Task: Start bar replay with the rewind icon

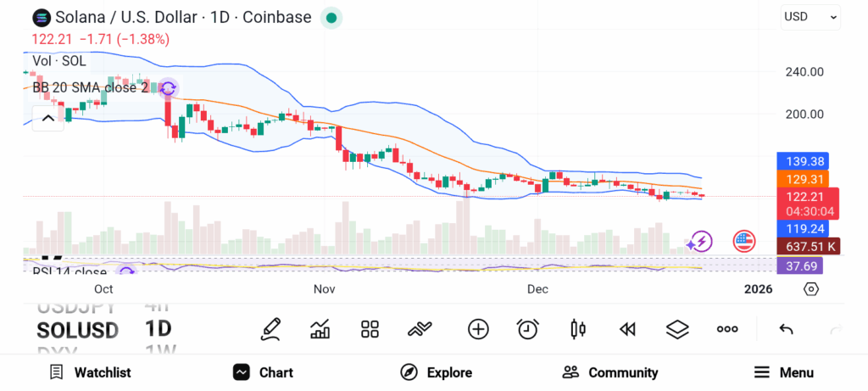Action: pos(627,329)
